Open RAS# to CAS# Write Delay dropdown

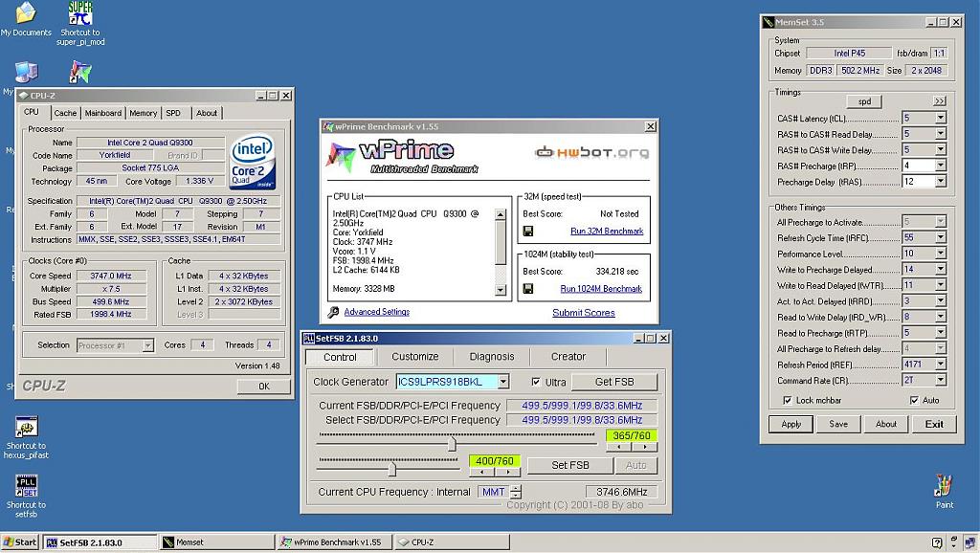940,150
